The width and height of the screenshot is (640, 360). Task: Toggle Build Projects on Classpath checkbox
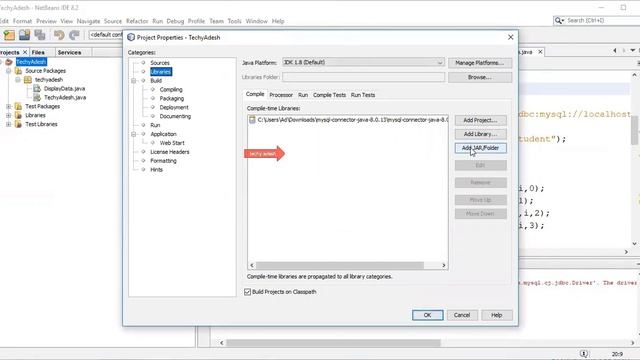tap(247, 292)
